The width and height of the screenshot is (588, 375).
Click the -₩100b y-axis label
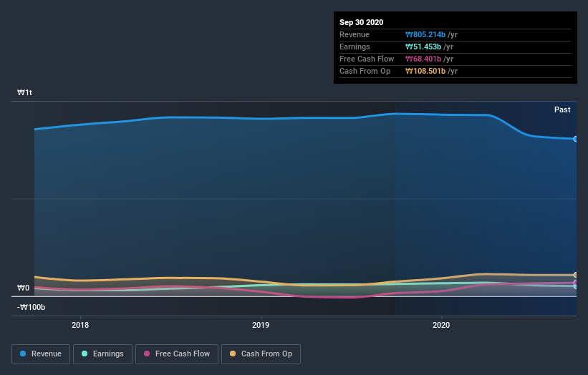31,307
